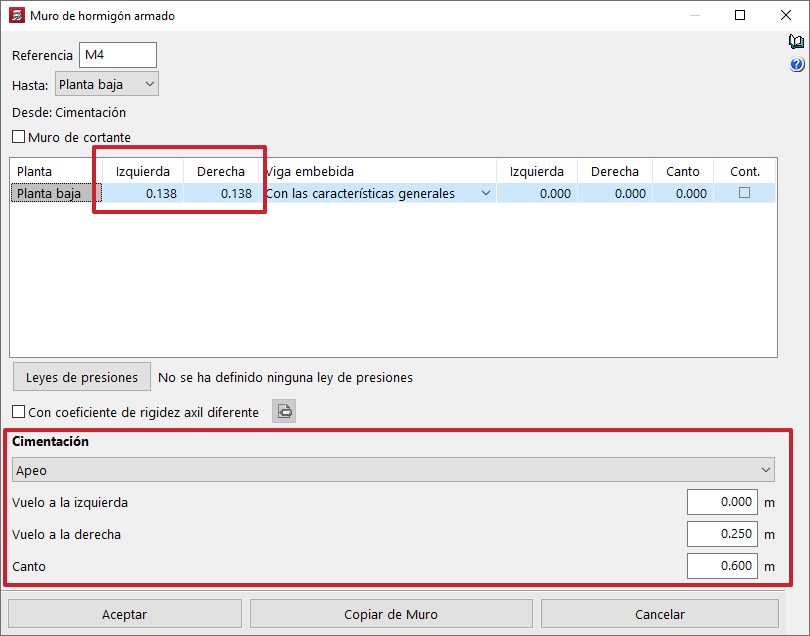Edit the Vuelo a la izquierda value
This screenshot has height=636, width=810.
[x=722, y=503]
